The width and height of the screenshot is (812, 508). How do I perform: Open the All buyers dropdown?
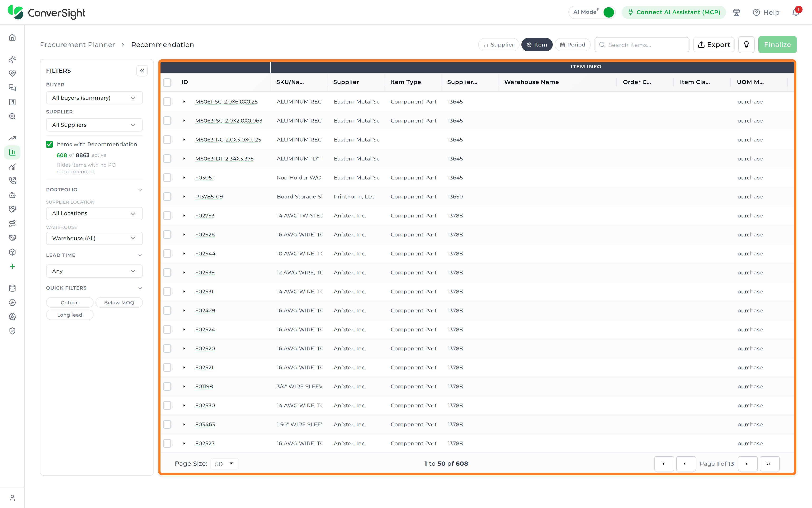click(94, 98)
